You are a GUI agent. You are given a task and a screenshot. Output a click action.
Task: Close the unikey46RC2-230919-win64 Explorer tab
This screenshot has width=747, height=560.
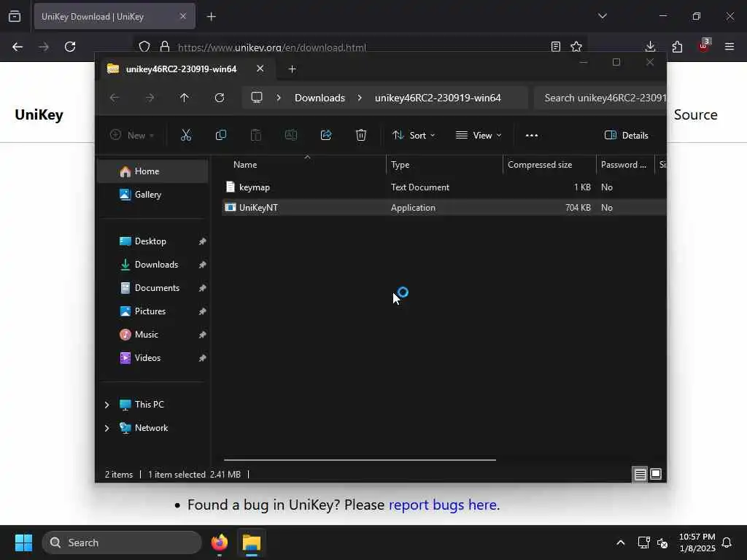(x=260, y=69)
